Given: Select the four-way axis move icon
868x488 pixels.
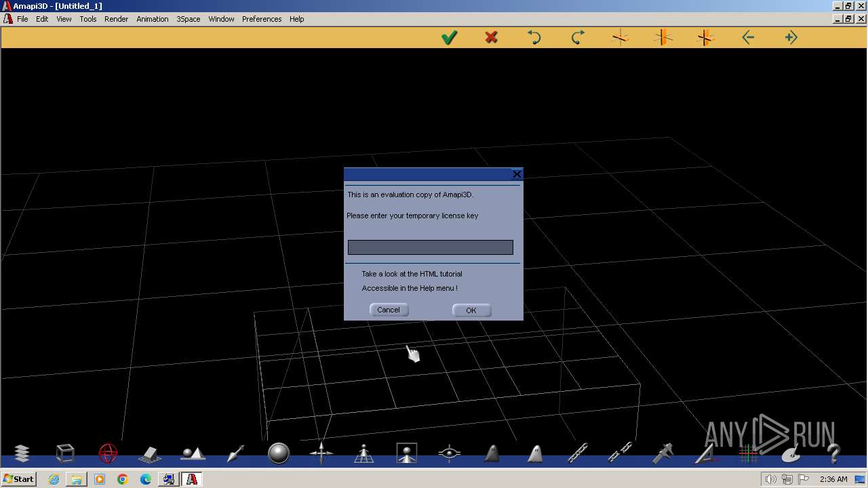Looking at the screenshot, I should tap(321, 453).
